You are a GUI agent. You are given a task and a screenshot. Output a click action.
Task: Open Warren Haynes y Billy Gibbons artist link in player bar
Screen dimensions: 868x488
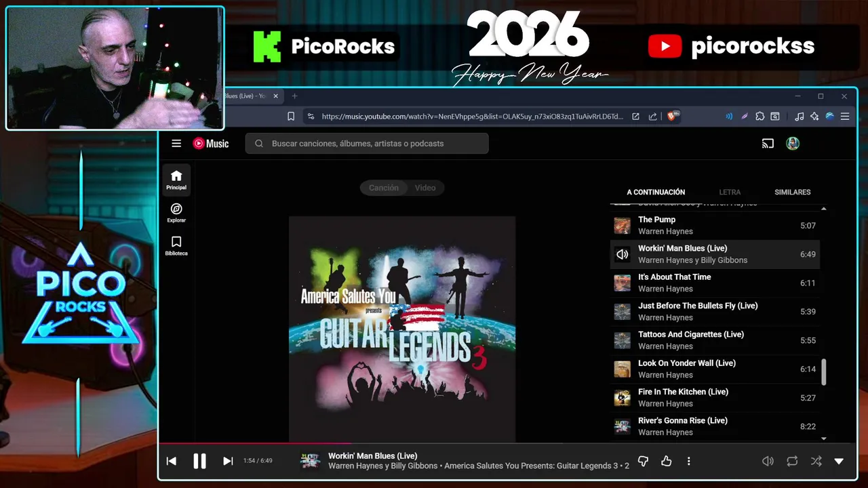tap(383, 466)
